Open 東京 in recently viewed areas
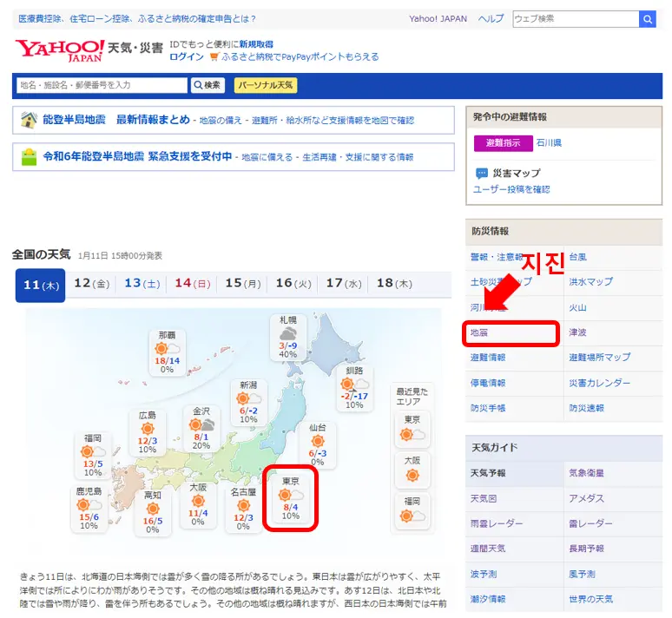672x618 pixels. click(x=412, y=429)
